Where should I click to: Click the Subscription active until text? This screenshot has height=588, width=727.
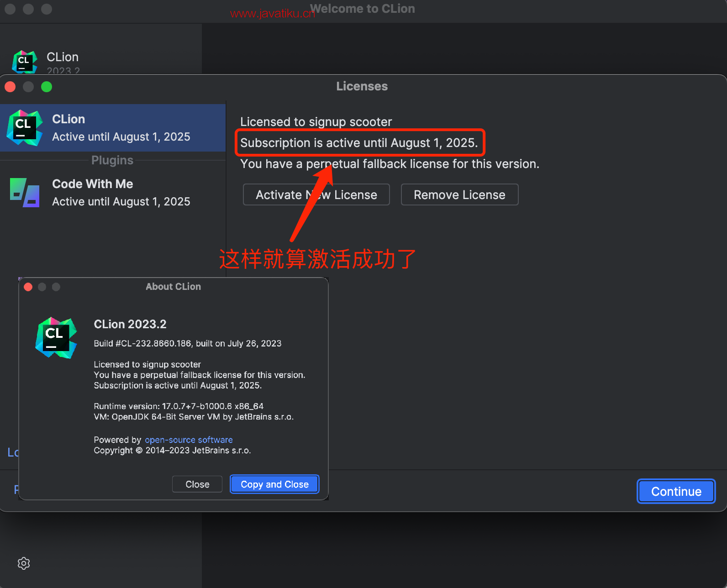pos(359,143)
